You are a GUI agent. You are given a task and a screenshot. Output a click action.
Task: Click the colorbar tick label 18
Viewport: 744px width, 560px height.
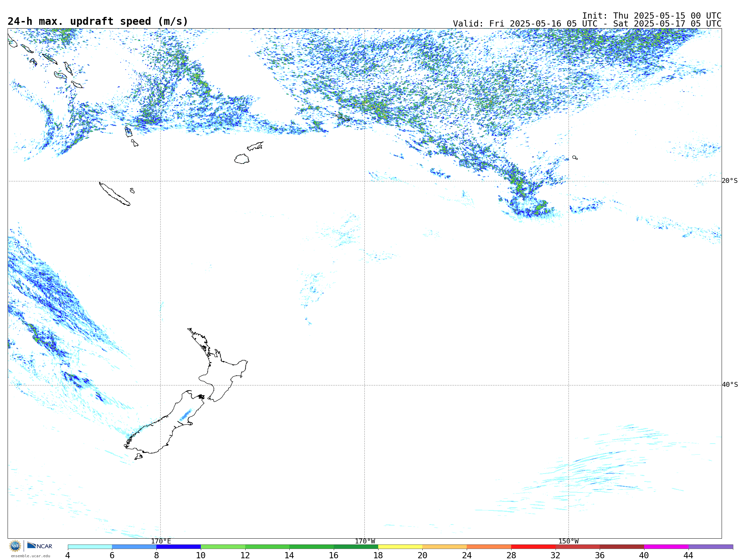[378, 556]
